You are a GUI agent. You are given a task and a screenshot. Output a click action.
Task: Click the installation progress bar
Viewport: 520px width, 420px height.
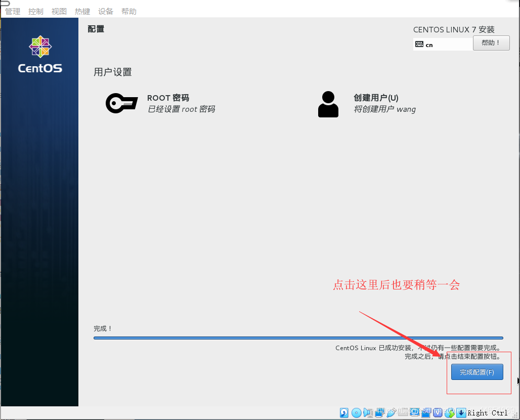pos(298,338)
